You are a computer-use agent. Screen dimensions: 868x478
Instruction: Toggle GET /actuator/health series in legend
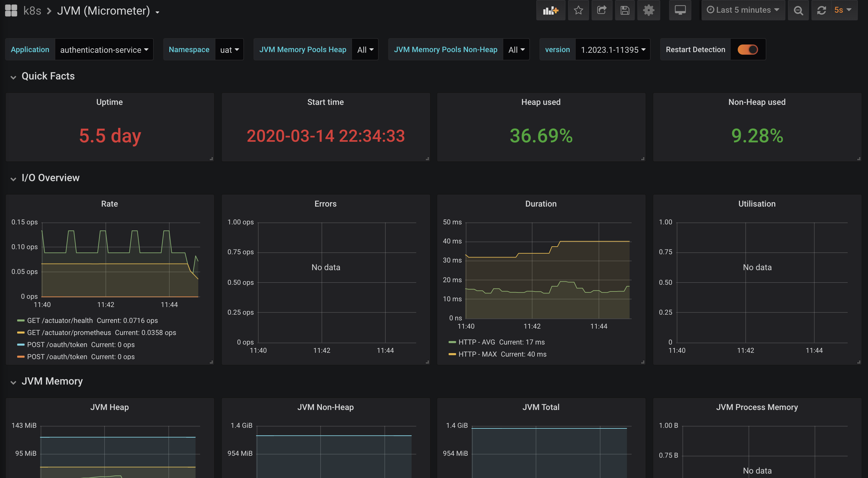point(60,321)
